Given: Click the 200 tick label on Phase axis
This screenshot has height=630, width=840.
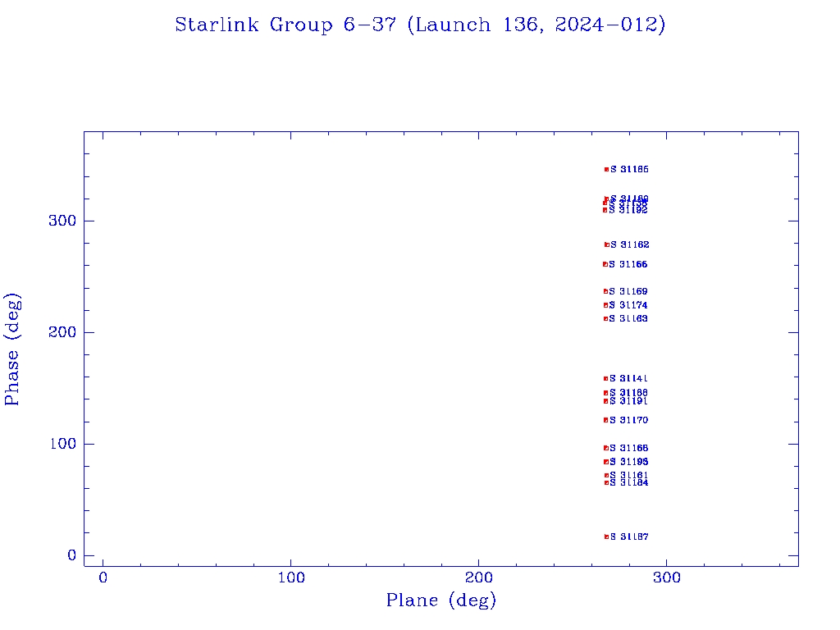Looking at the screenshot, I should coord(62,332).
